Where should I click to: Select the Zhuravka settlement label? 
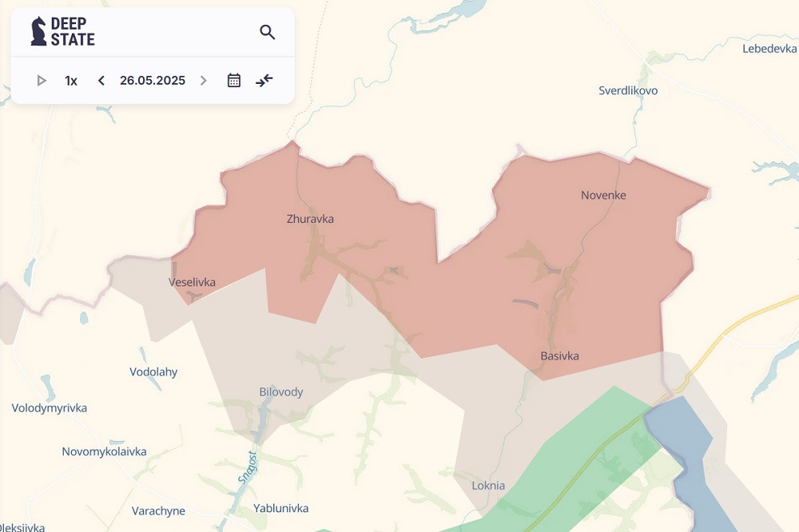310,219
